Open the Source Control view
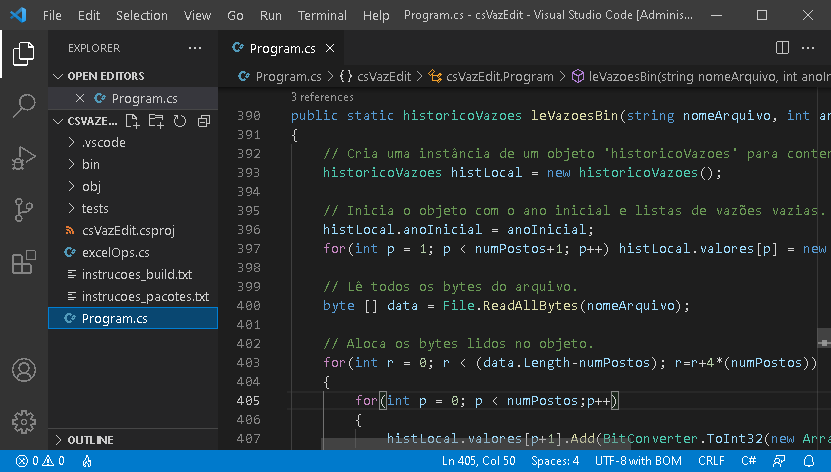Image resolution: width=831 pixels, height=472 pixels. click(x=23, y=210)
